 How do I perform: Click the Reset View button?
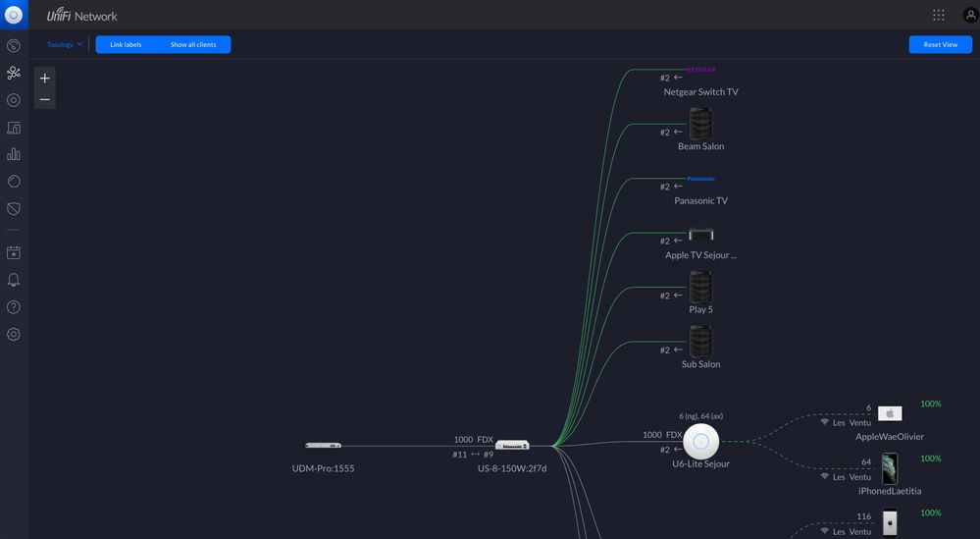pyautogui.click(x=940, y=45)
